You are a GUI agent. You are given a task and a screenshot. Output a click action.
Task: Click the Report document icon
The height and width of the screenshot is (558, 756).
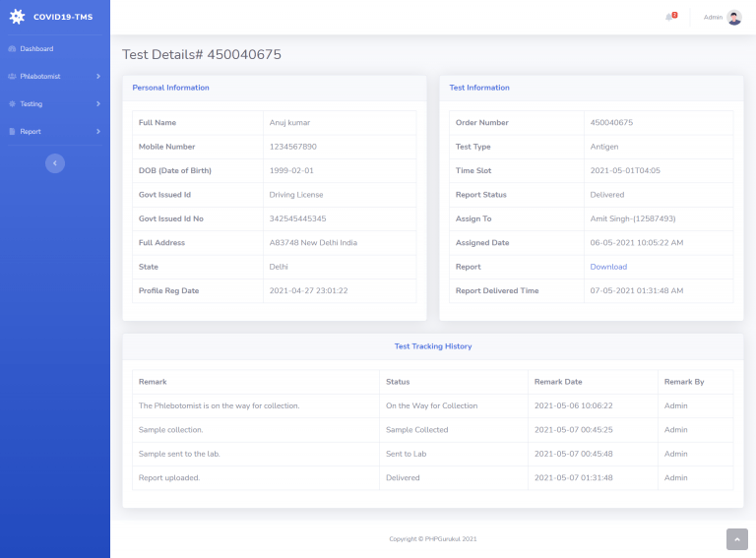click(12, 131)
